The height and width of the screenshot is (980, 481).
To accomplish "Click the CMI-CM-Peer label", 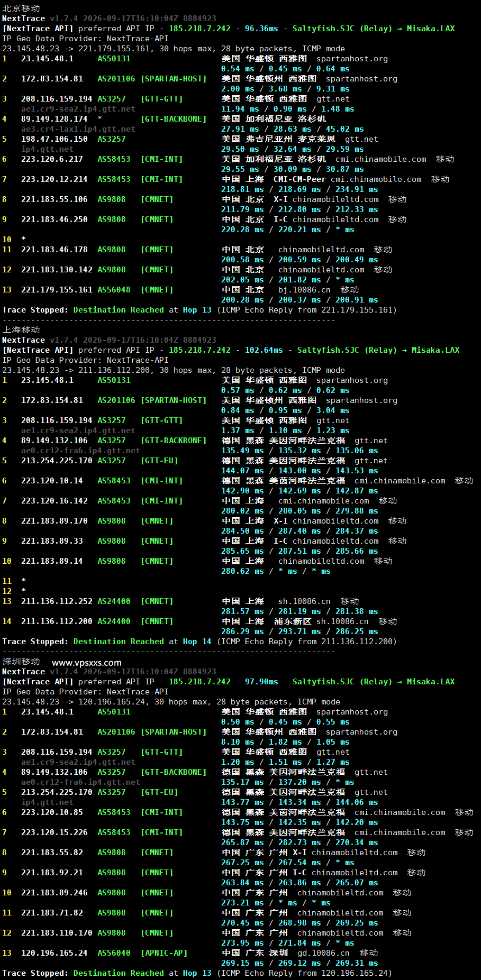I will click(x=300, y=179).
